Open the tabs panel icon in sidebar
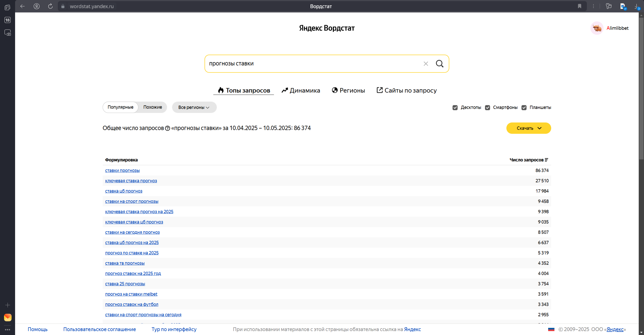The image size is (644, 335). (8, 8)
